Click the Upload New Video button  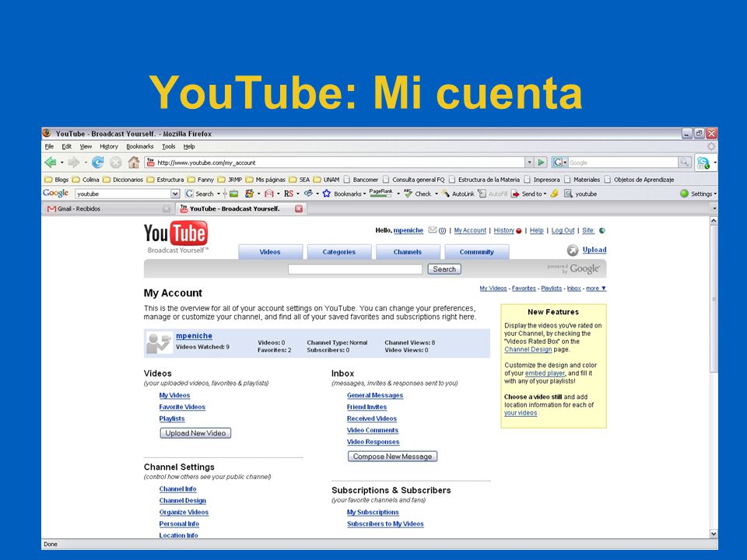point(195,433)
